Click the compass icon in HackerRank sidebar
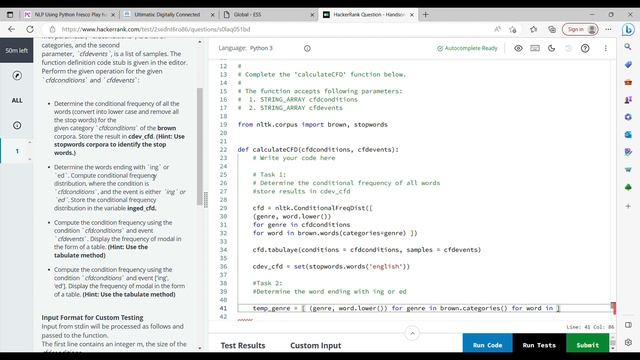This screenshot has width=640, height=360. pos(17,76)
